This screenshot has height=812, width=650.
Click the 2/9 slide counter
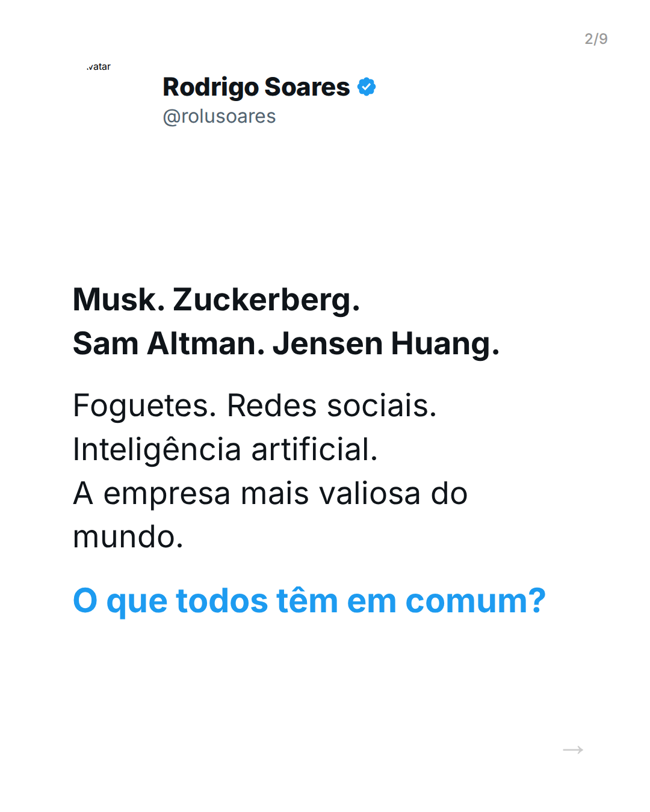[596, 39]
